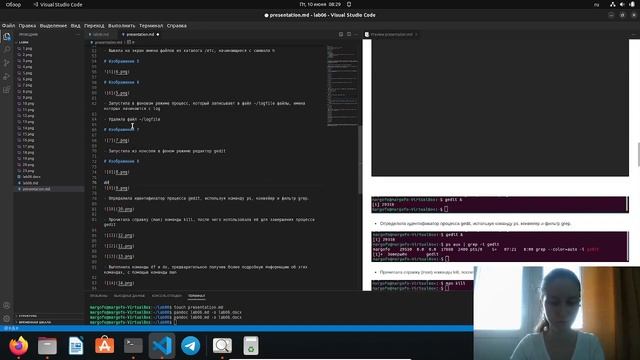Open lab06.docx in the Explorer tree

click(x=31, y=177)
